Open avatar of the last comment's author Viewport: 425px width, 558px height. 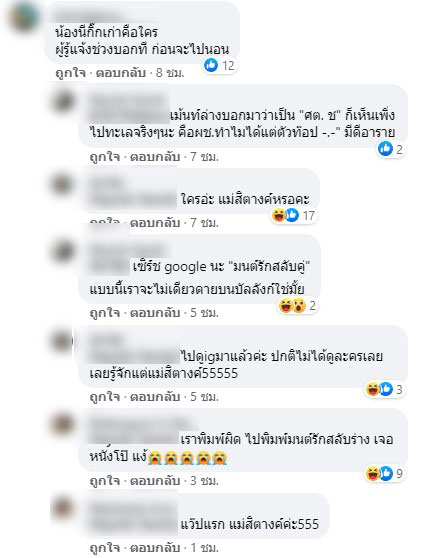pos(62,507)
